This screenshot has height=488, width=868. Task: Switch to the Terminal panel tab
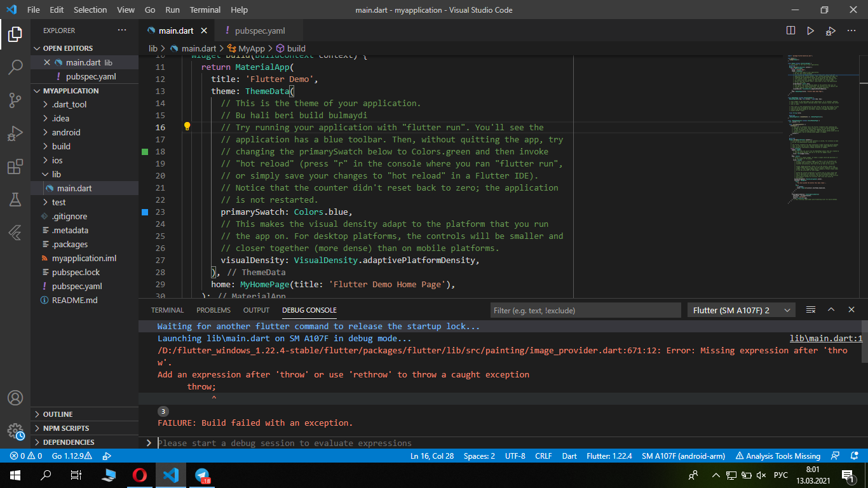coord(167,310)
